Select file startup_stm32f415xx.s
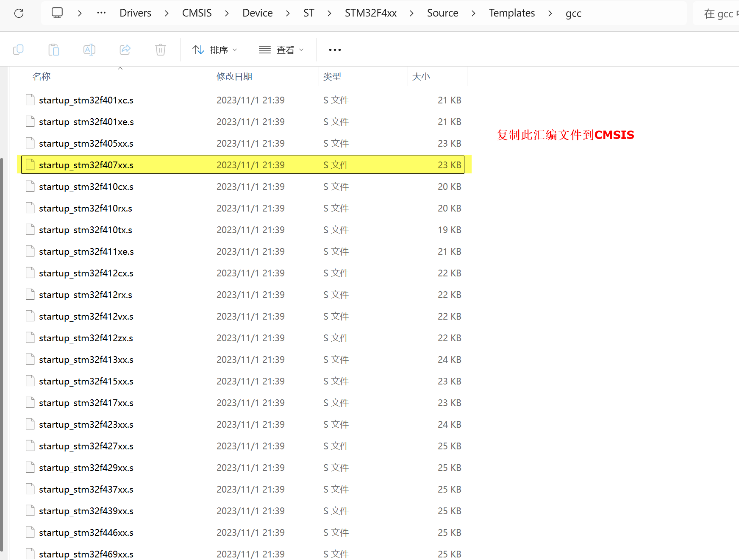Image resolution: width=739 pixels, height=560 pixels. click(86, 381)
